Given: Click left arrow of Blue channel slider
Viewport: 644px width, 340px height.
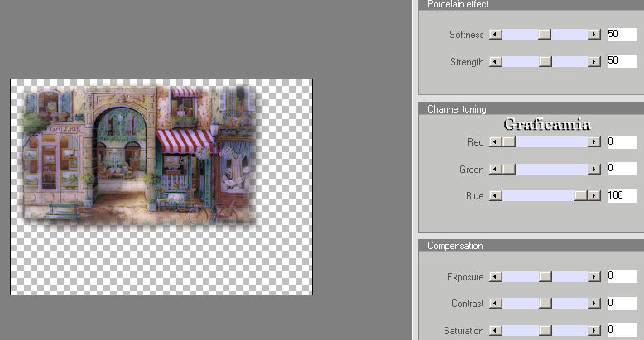Looking at the screenshot, I should (x=496, y=195).
